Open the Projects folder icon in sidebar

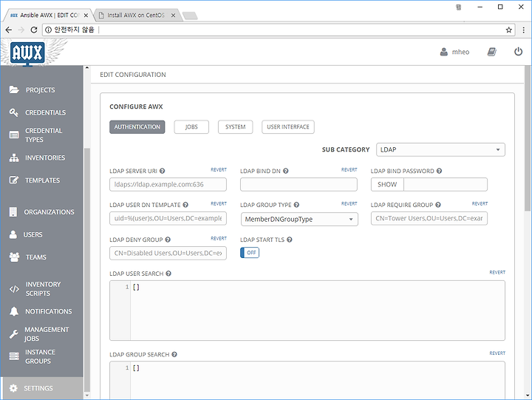point(14,89)
